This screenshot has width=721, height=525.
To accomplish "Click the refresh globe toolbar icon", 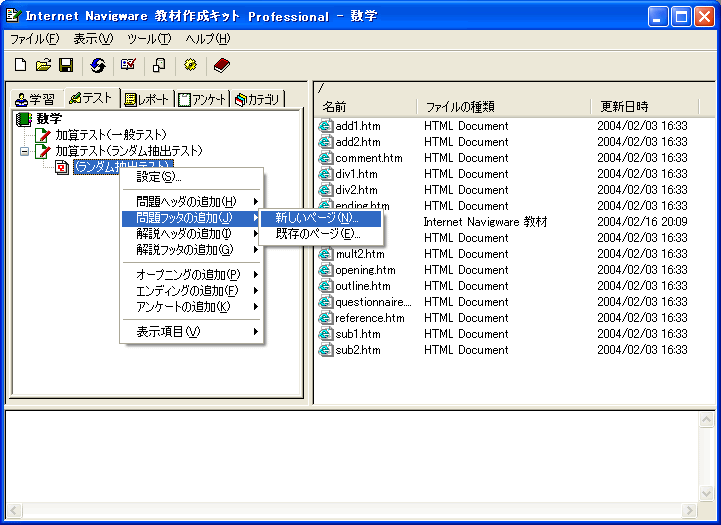I will 97,65.
